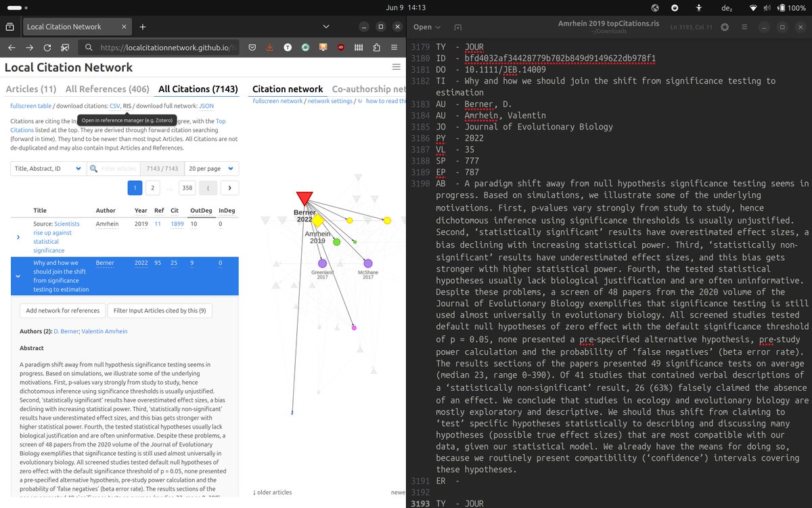Reload the current page

(x=47, y=48)
